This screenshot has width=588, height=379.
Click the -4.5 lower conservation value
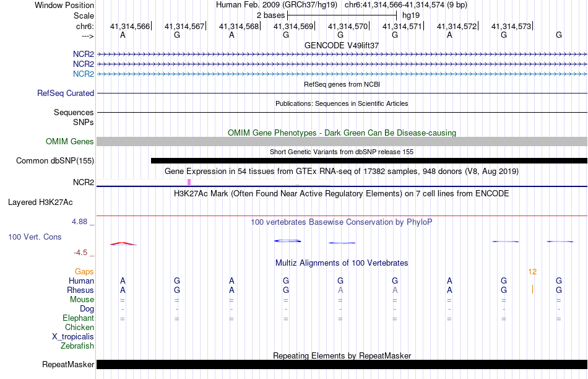pyautogui.click(x=80, y=253)
